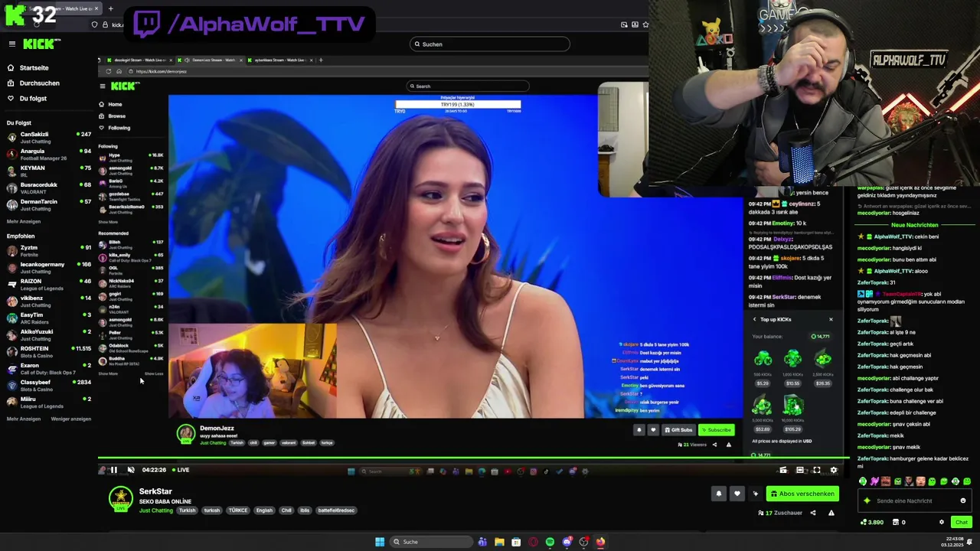Focus the Suchen search field
The image size is (980, 551).
click(490, 44)
